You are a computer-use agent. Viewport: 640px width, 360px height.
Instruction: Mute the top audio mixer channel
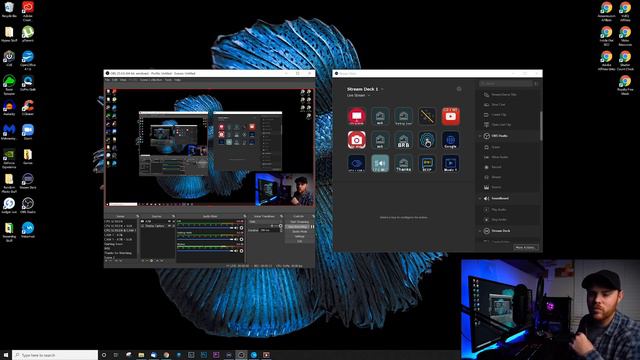click(x=236, y=228)
